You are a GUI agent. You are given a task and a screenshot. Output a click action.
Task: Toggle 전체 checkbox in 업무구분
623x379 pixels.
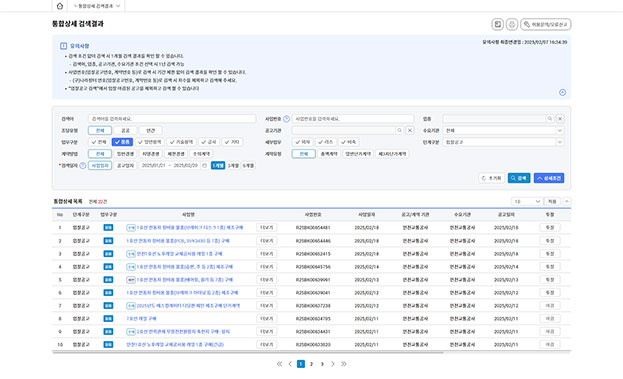(99, 142)
